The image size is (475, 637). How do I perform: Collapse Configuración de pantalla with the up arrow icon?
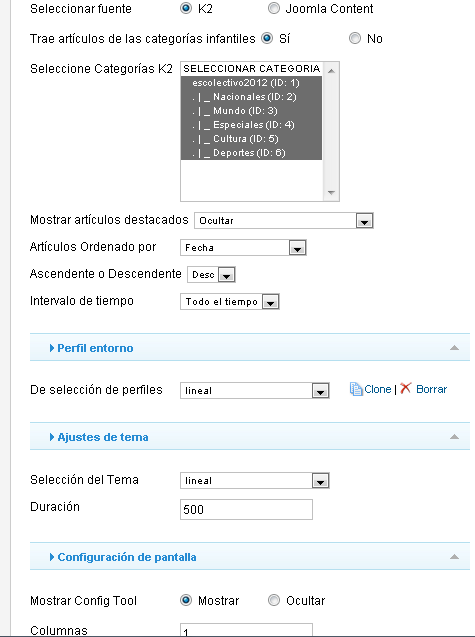(455, 557)
